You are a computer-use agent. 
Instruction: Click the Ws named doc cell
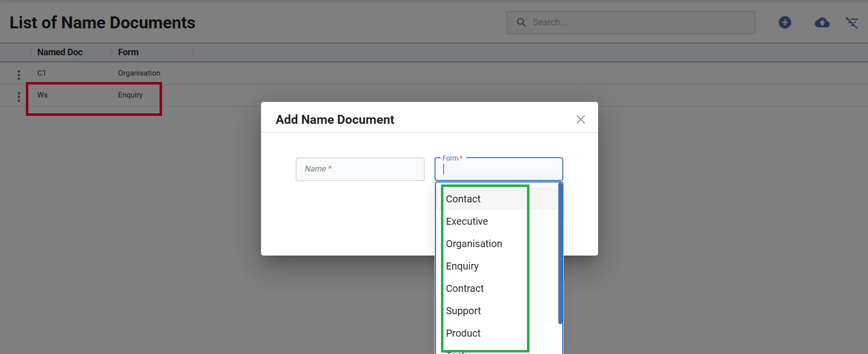pyautogui.click(x=43, y=95)
